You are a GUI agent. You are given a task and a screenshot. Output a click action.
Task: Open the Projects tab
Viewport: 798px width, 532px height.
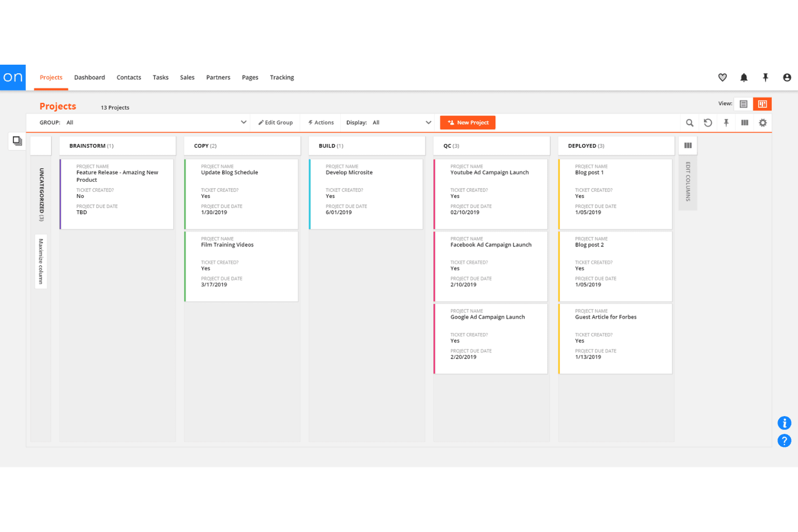click(x=51, y=78)
